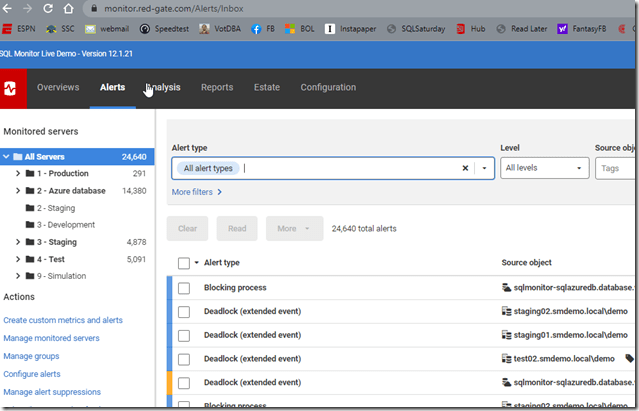
Task: Select the staging02 Deadlock alert checkbox
Action: 183,311
